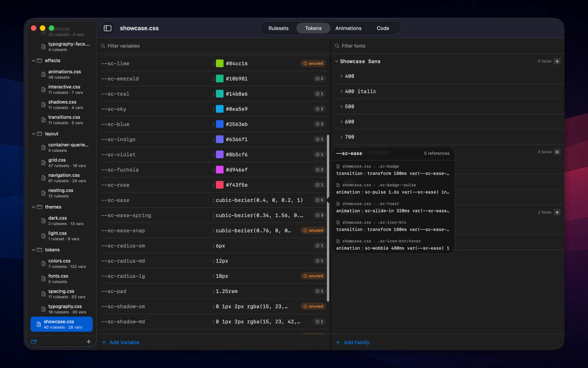Viewport: 588px width, 368px height.
Task: Expand the 400 italic font face
Action: (x=341, y=91)
